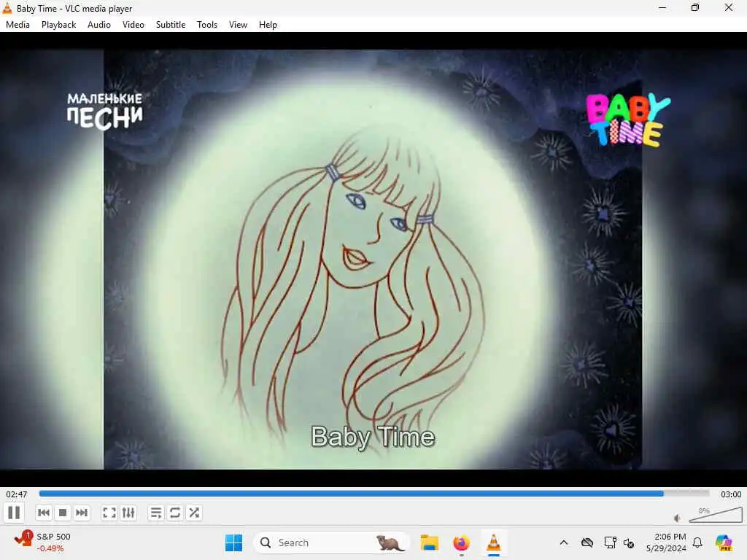
Task: Show extended settings and effects
Action: [128, 513]
